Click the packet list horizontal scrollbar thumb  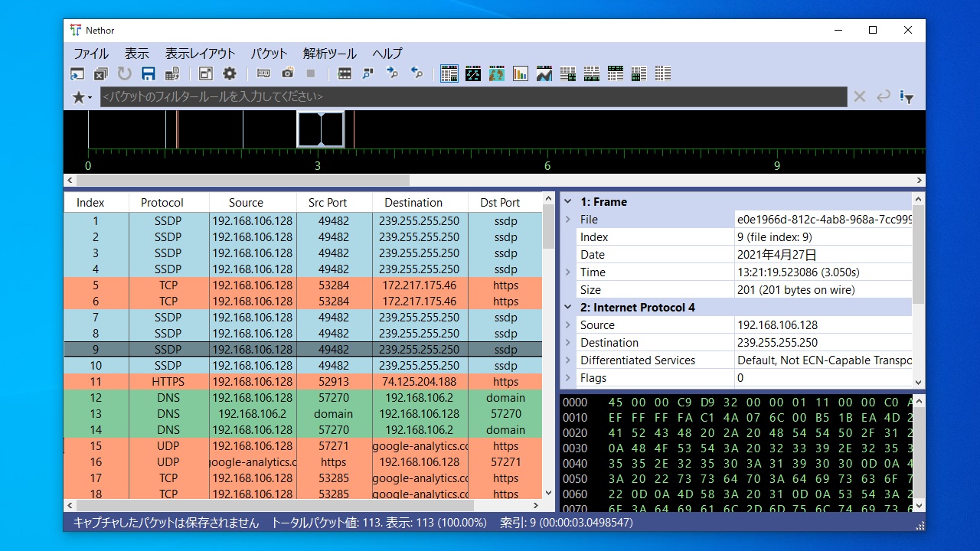point(275,506)
